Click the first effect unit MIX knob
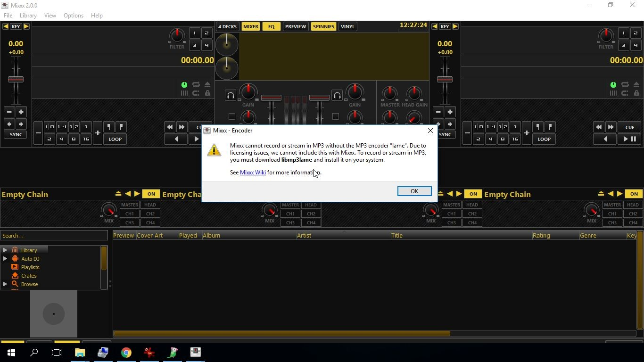The height and width of the screenshot is (362, 644). coord(109,210)
